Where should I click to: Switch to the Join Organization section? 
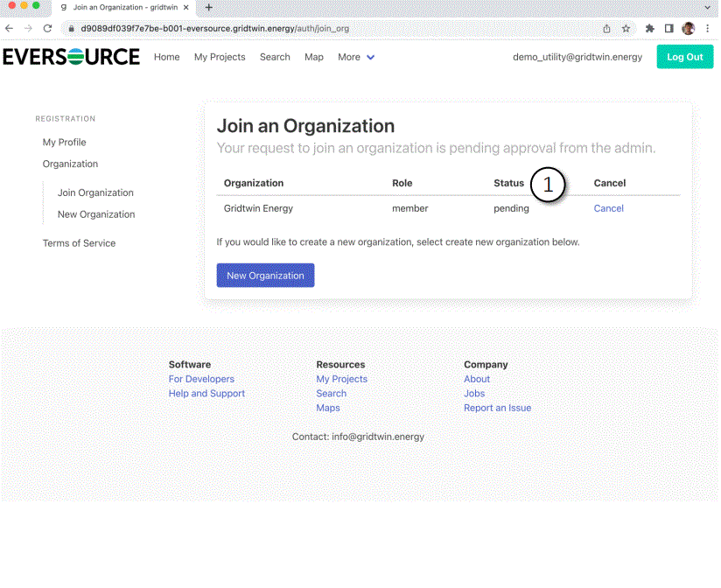coord(94,192)
